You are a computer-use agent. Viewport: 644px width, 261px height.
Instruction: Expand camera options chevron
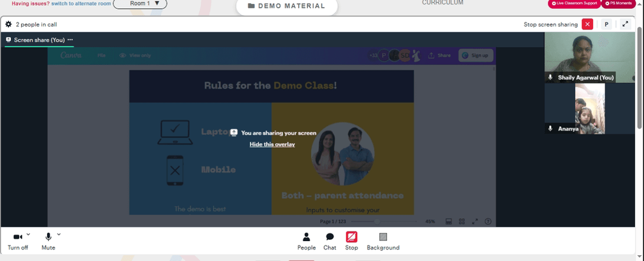[x=28, y=235]
